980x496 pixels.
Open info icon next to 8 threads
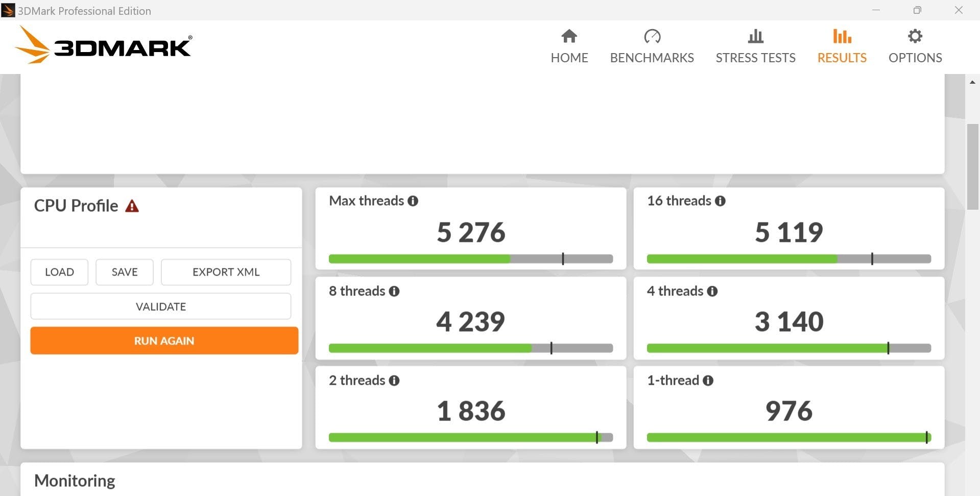tap(394, 291)
